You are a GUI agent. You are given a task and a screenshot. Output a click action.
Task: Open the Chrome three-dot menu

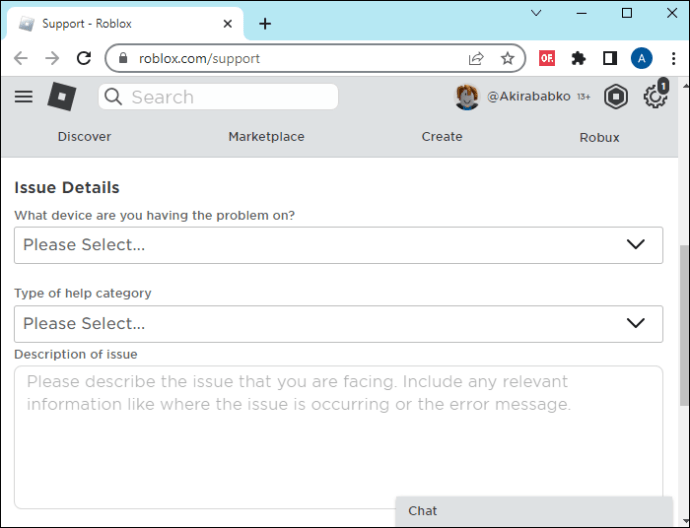[x=673, y=58]
